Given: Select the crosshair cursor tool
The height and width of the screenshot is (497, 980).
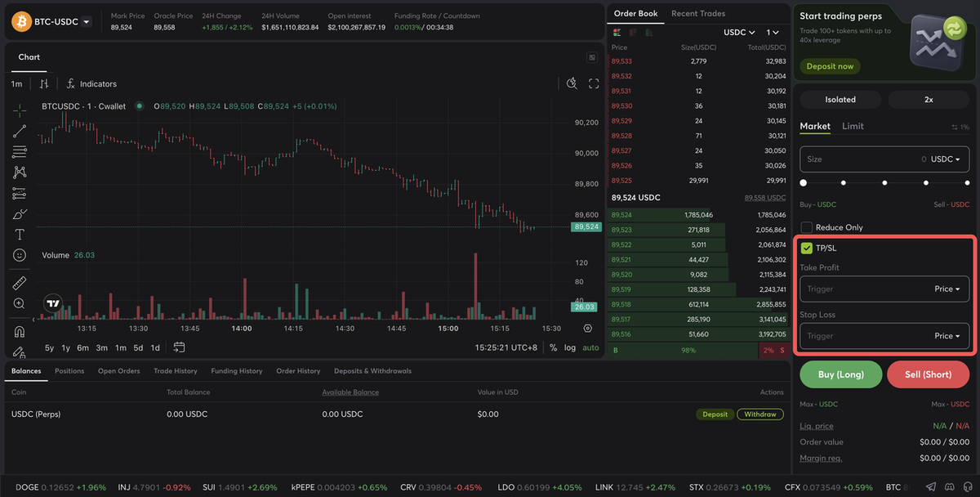Looking at the screenshot, I should click(x=20, y=110).
